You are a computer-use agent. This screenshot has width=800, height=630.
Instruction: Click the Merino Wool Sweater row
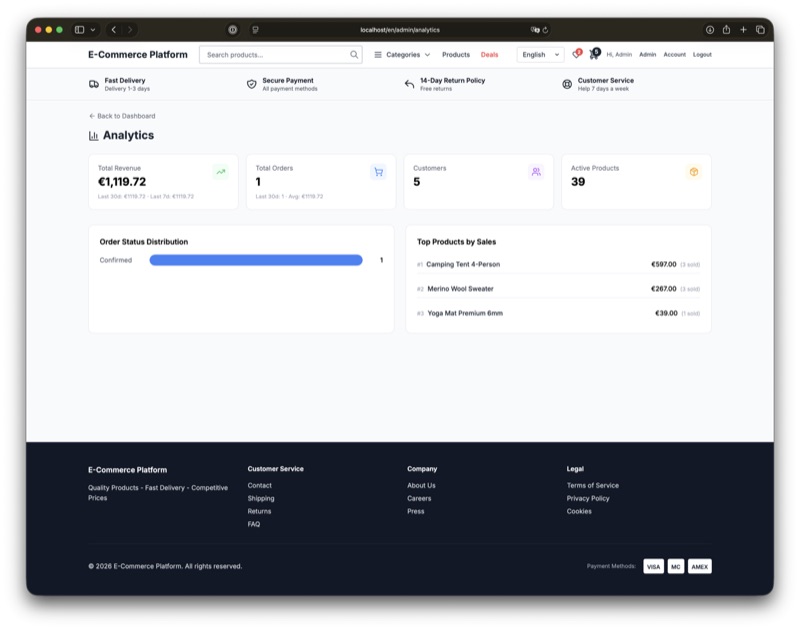pyautogui.click(x=558, y=289)
